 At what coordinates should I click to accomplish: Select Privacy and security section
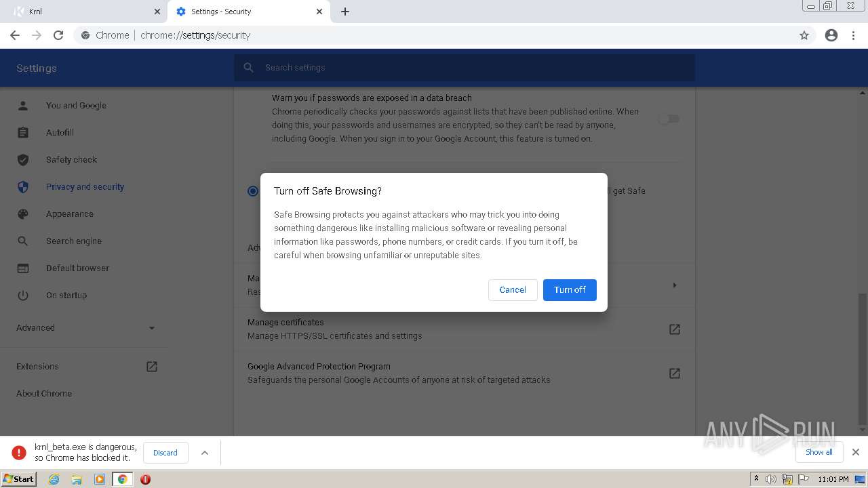(85, 187)
